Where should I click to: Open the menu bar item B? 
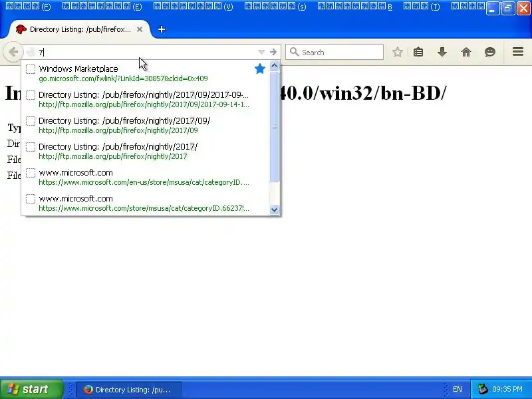[355, 6]
